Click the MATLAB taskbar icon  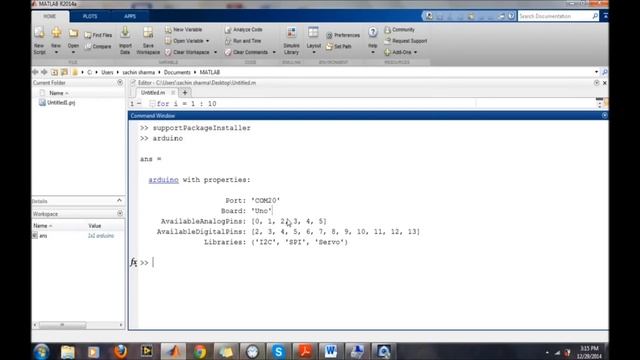click(x=173, y=351)
